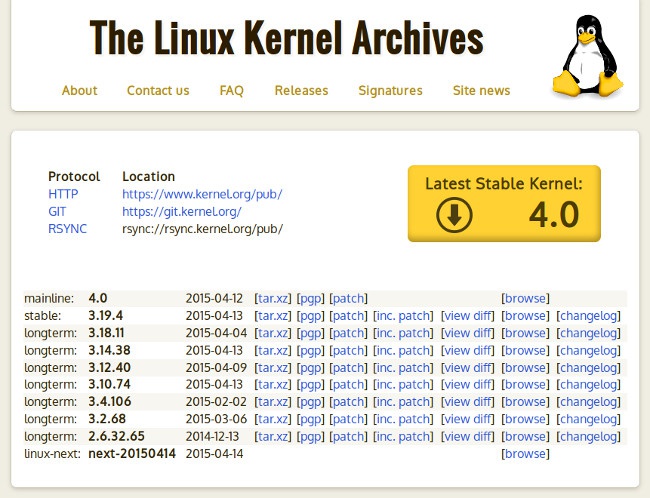Open pgp signature for stable 3.19.4
650x498 pixels.
click(x=311, y=316)
